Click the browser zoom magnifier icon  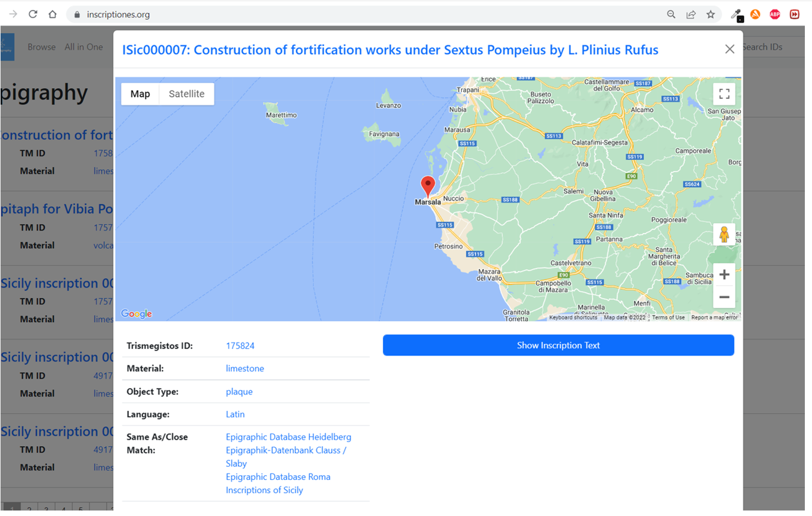pyautogui.click(x=671, y=14)
